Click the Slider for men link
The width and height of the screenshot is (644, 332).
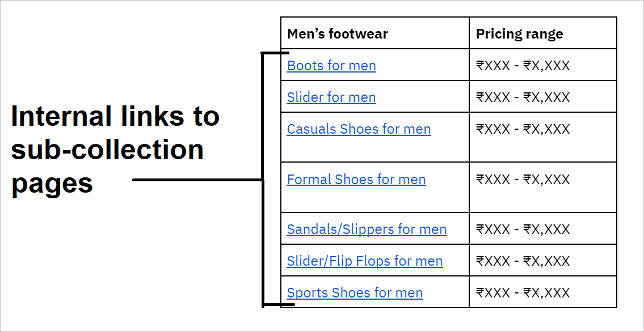[x=331, y=97]
